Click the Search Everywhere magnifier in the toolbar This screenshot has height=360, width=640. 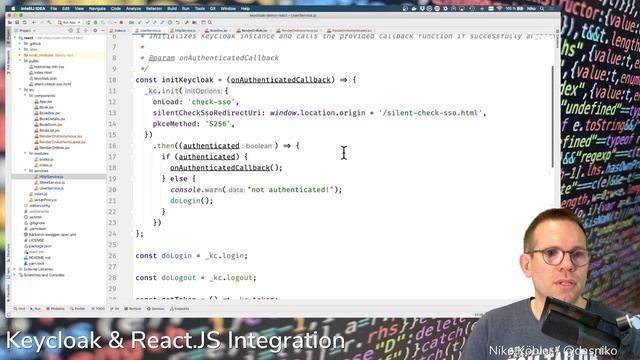[210, 22]
